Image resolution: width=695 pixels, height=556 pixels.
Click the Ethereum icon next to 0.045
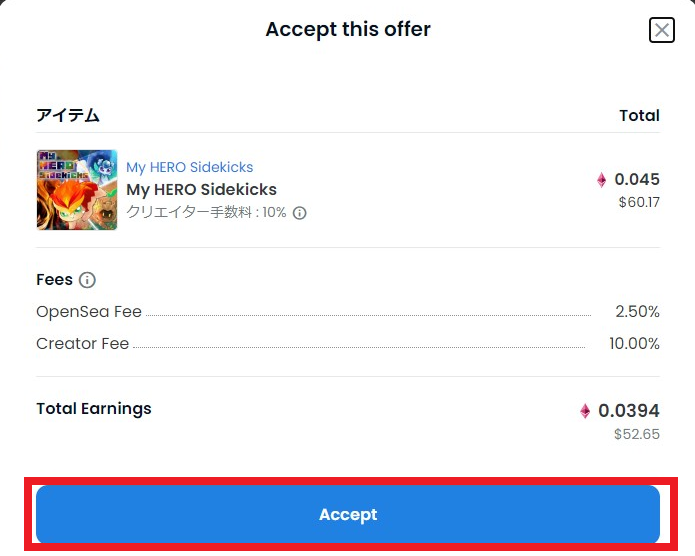[x=601, y=180]
